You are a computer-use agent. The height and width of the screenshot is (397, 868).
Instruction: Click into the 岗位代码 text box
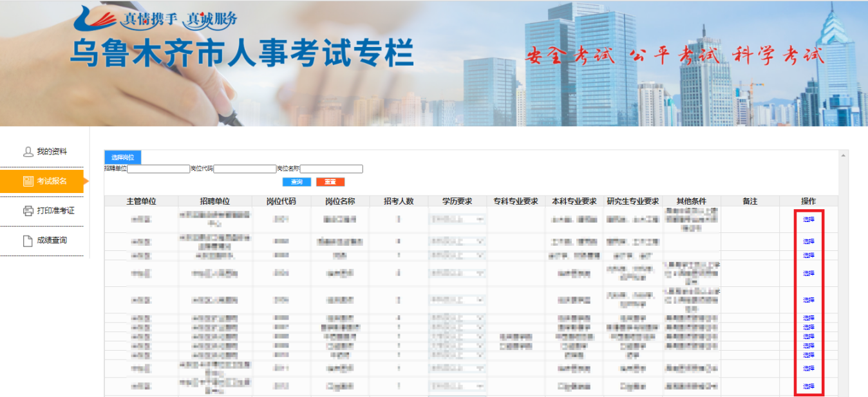pos(245,169)
